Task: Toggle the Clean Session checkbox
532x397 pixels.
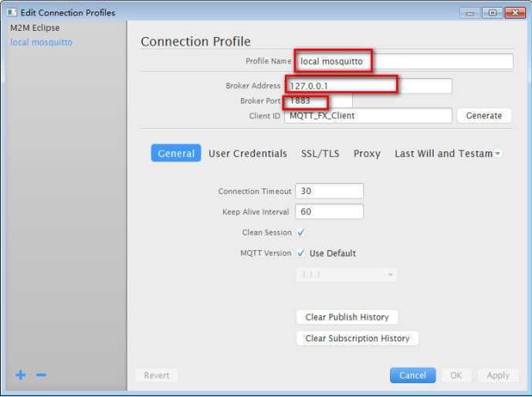Action: pos(300,232)
